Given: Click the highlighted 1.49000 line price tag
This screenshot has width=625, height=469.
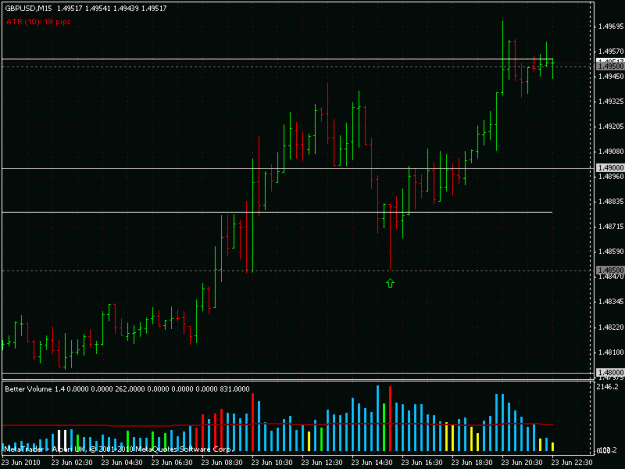Looking at the screenshot, I should coord(610,168).
